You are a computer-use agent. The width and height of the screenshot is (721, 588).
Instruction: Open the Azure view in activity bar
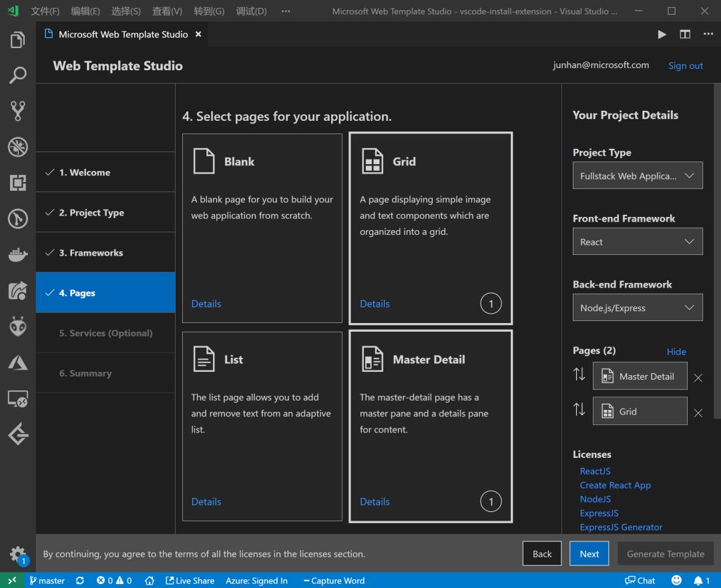[17, 362]
